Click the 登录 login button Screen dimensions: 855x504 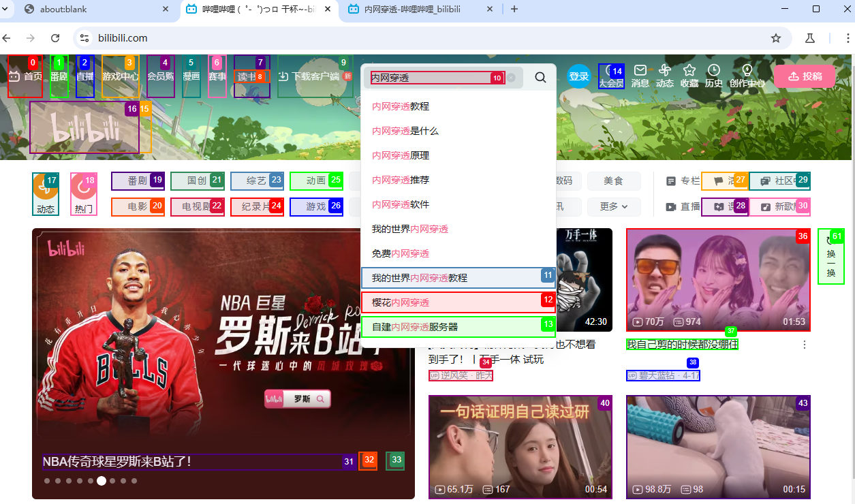tap(578, 76)
